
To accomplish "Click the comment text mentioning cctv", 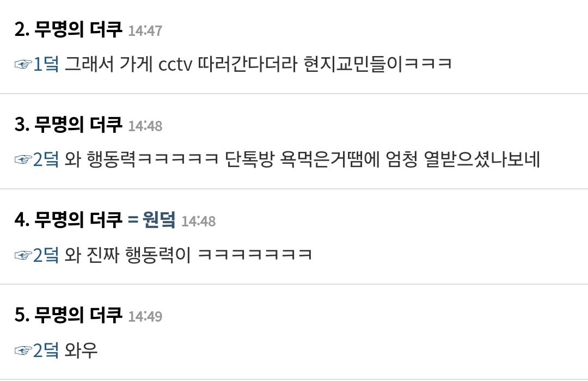I will [258, 64].
